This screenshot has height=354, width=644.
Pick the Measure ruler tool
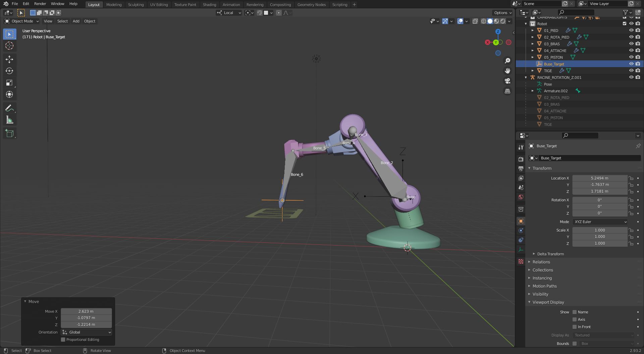(9, 120)
